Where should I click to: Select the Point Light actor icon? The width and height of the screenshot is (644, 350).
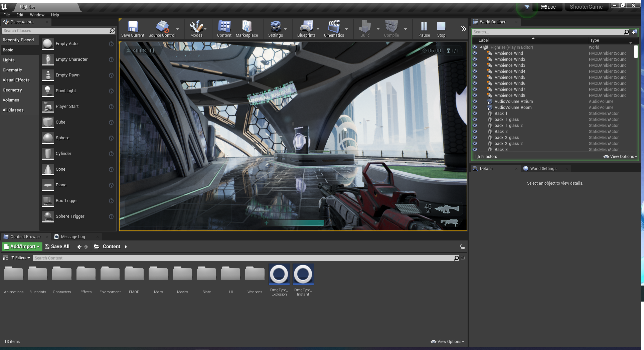48,91
